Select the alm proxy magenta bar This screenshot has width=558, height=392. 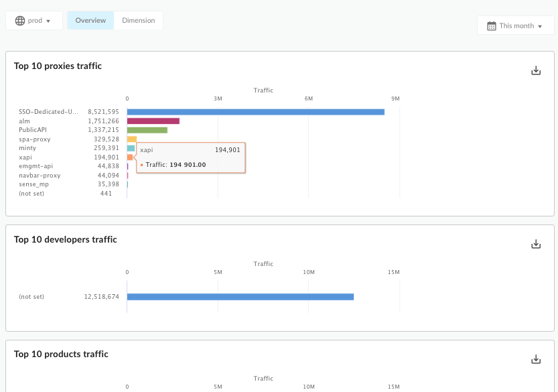153,121
